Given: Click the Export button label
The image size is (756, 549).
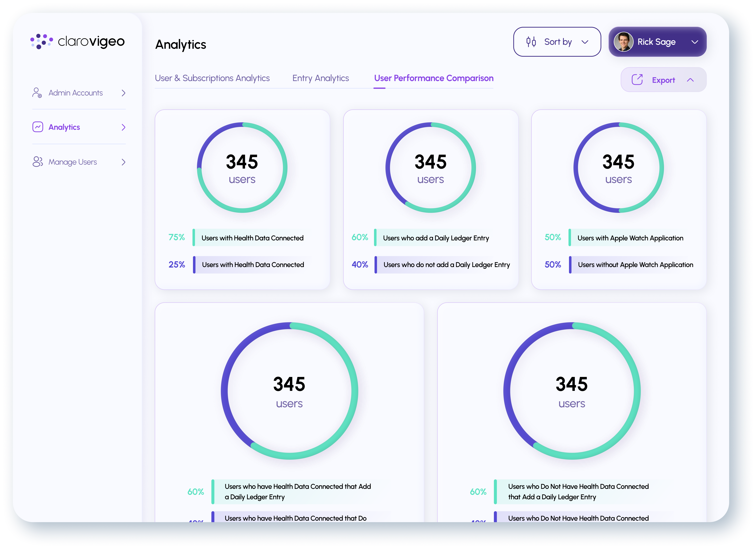Looking at the screenshot, I should click(x=663, y=80).
